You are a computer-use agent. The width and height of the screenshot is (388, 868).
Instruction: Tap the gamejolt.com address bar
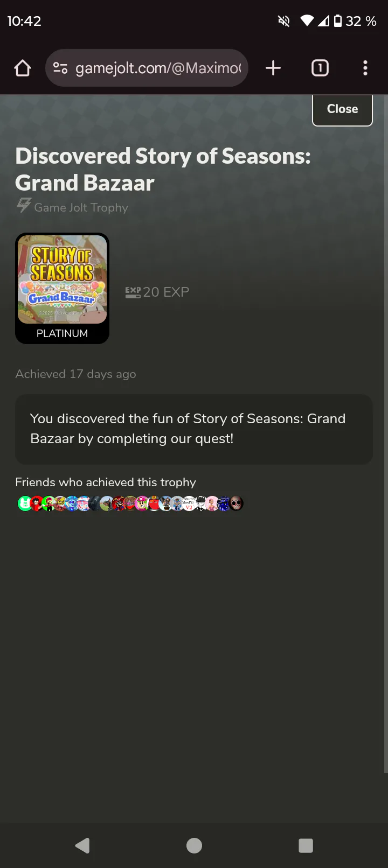tap(147, 68)
